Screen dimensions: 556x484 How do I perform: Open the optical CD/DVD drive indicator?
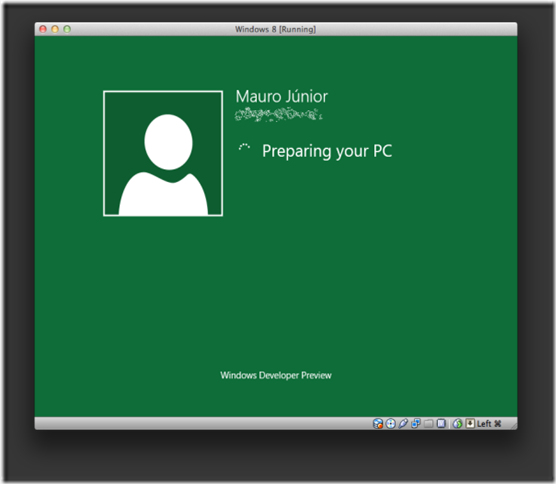coord(390,423)
